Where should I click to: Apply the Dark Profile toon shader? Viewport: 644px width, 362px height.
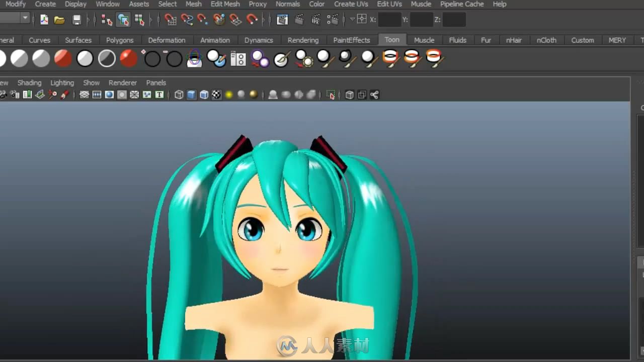point(85,59)
